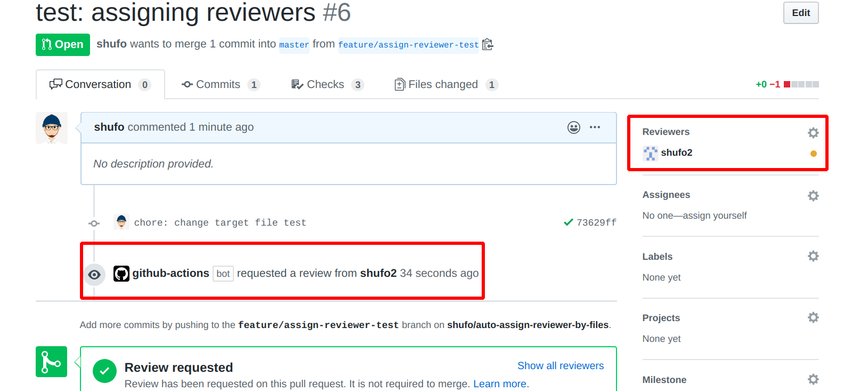Viewport: 868px width, 391px height.
Task: Click assign yourself link under Assignees
Action: [715, 216]
